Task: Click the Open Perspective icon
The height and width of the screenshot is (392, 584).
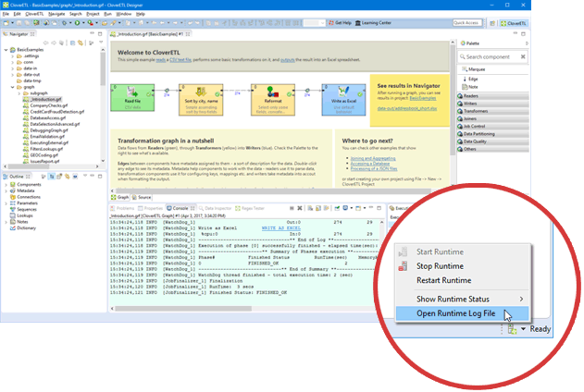Action: (x=492, y=23)
